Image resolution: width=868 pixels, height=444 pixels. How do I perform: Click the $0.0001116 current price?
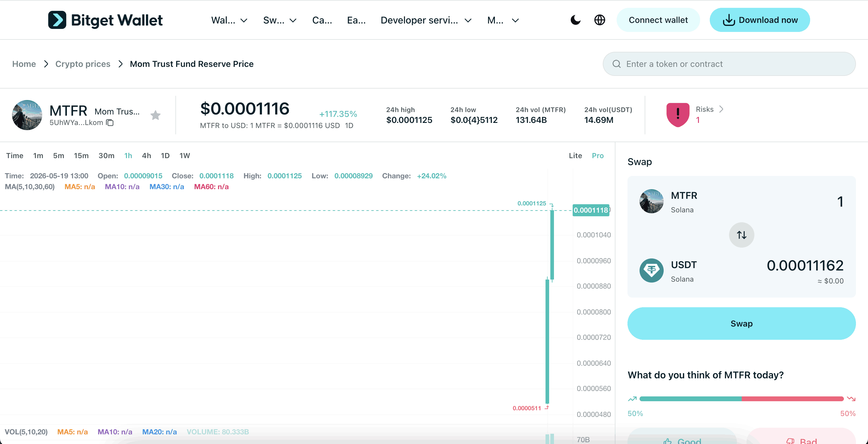click(245, 109)
